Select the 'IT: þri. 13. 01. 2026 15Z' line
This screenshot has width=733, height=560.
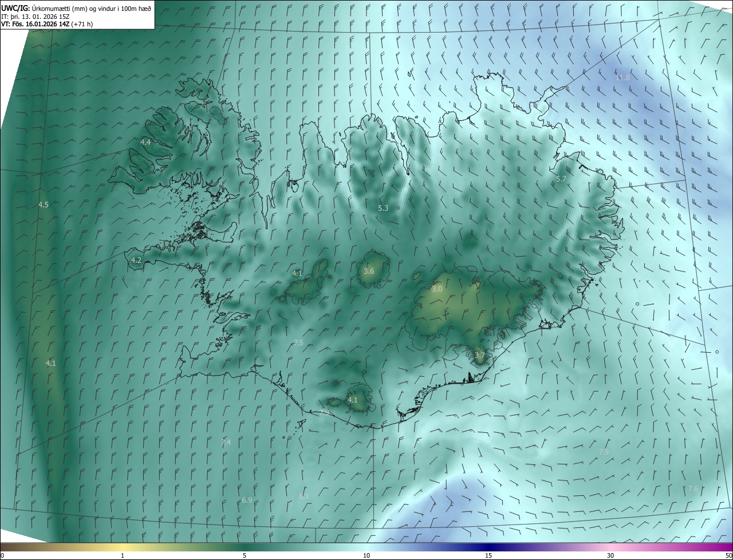tap(35, 16)
